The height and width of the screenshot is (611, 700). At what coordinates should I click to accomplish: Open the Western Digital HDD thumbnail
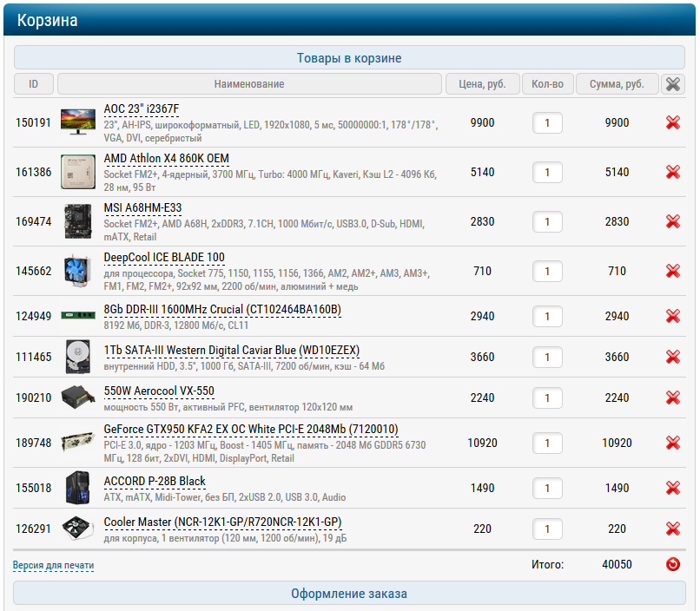click(78, 357)
